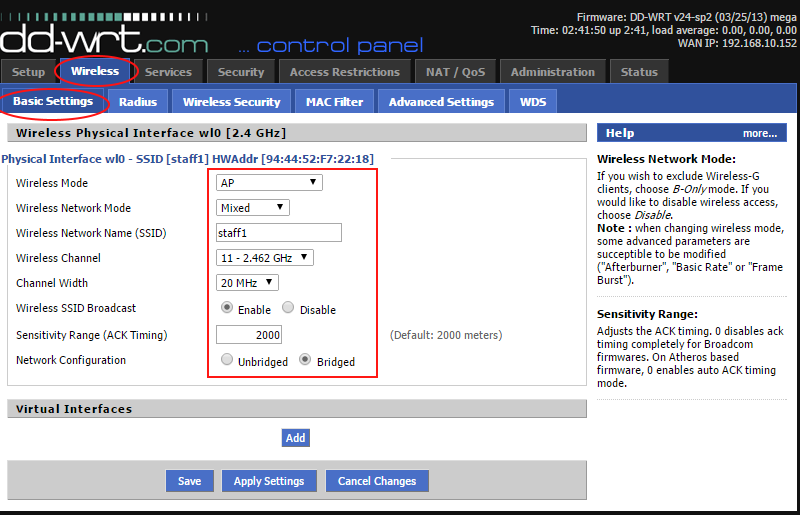
Task: Open the Wireless Mode dropdown
Action: click(269, 182)
